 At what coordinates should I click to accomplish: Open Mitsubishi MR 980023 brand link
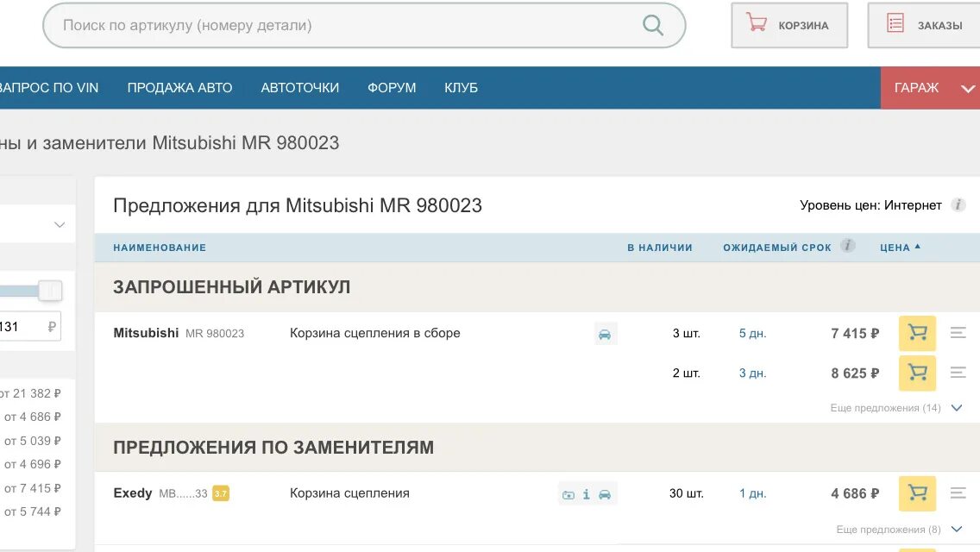point(179,333)
